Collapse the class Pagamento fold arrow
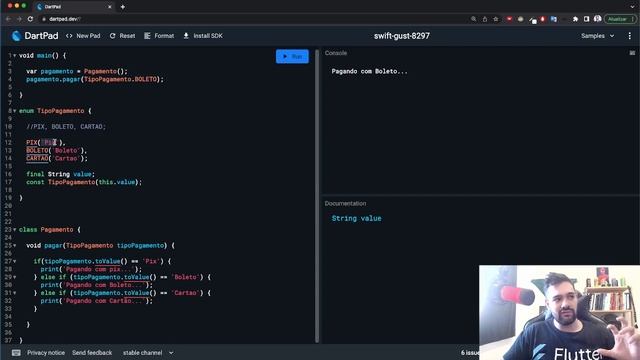640x360 pixels. click(15, 230)
